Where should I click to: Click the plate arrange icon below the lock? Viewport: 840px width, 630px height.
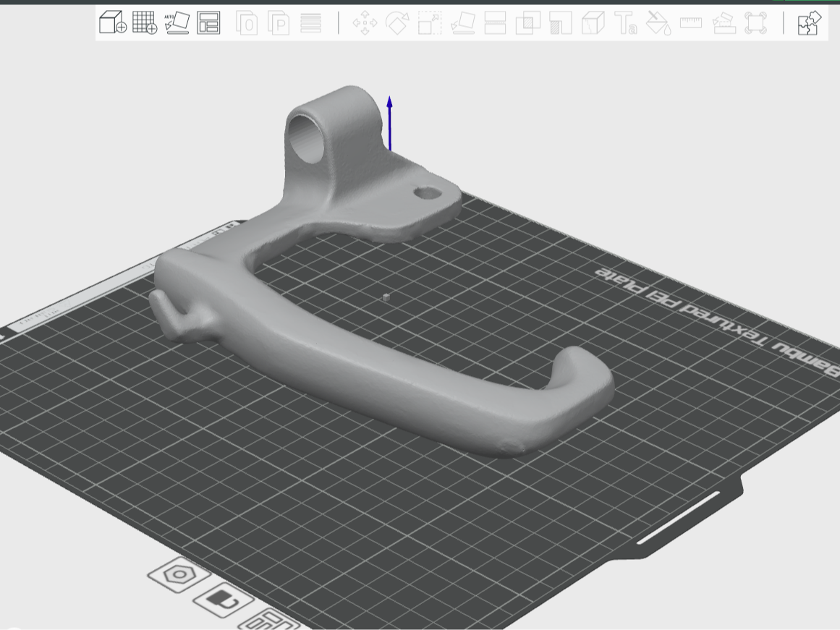pyautogui.click(x=269, y=621)
